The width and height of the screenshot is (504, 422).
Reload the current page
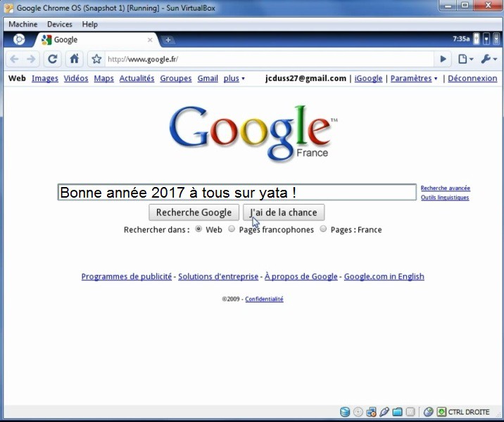(x=52, y=59)
